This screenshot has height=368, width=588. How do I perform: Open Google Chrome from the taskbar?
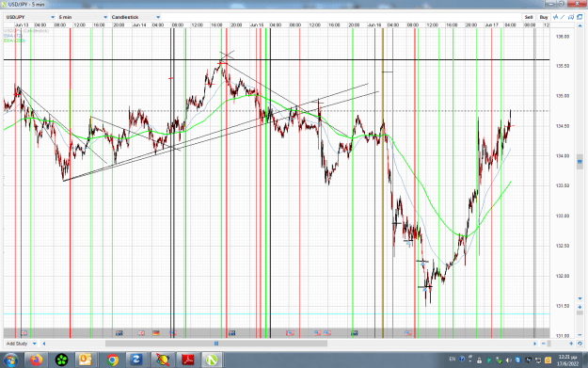click(112, 360)
